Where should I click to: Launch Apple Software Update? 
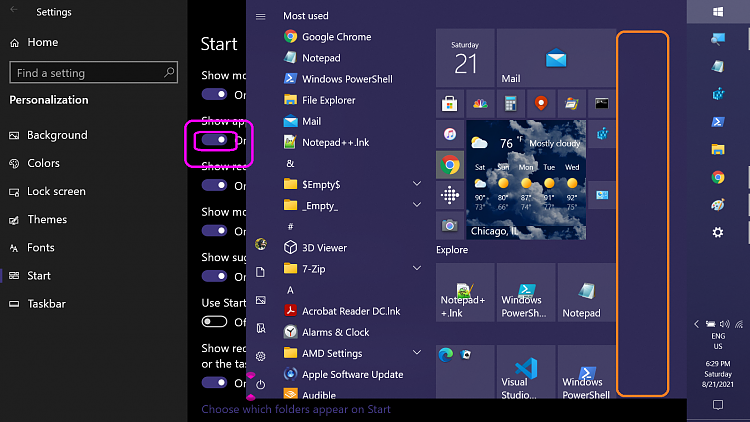click(343, 374)
